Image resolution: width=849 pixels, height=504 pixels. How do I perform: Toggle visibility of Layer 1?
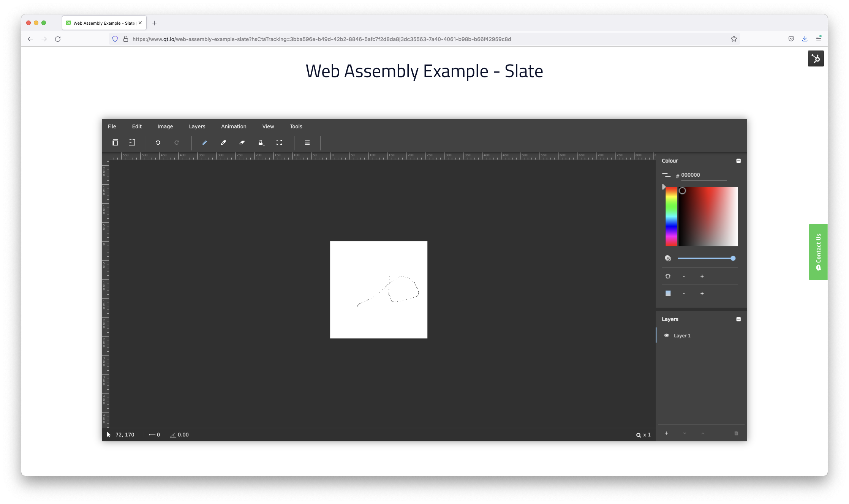point(667,335)
